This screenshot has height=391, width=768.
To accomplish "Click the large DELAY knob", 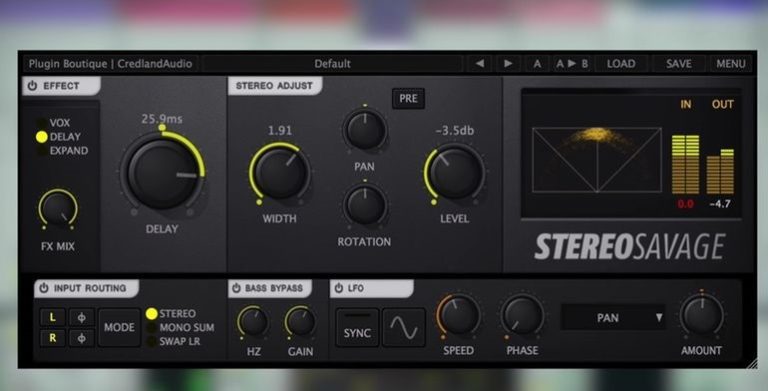I will pos(162,172).
